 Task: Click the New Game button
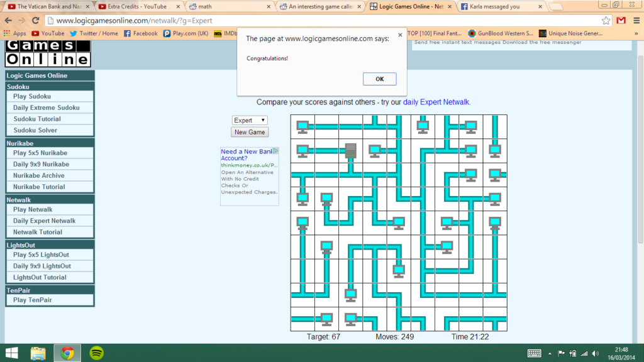pos(250,132)
